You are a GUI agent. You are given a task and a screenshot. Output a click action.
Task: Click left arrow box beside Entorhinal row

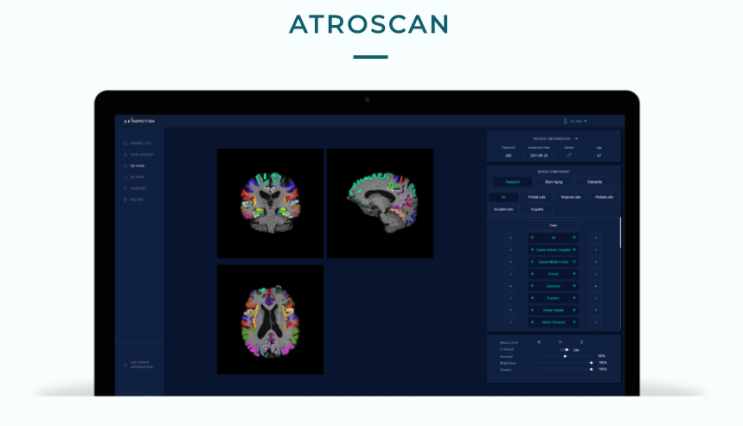[511, 286]
